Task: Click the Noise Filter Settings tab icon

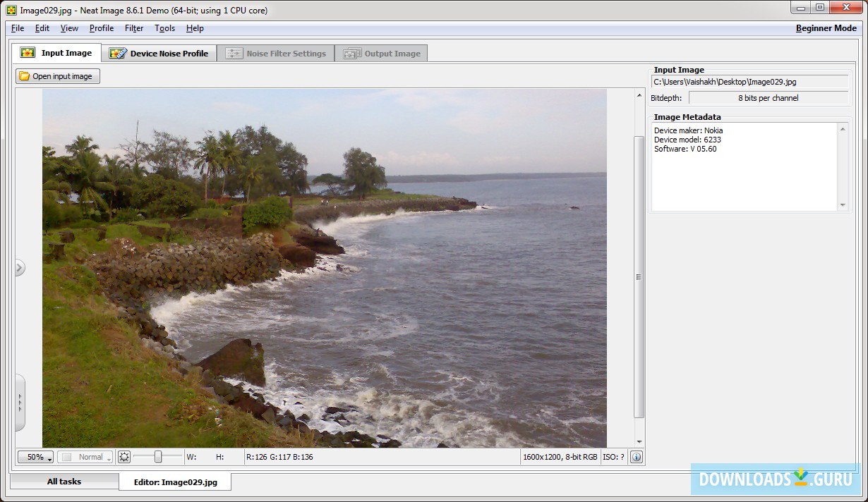Action: tap(234, 54)
